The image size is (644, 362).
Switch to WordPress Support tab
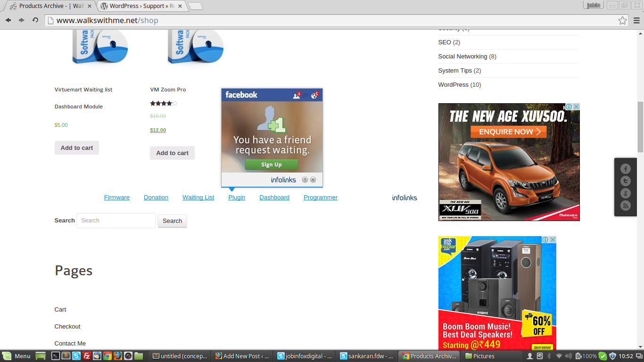coord(142,6)
